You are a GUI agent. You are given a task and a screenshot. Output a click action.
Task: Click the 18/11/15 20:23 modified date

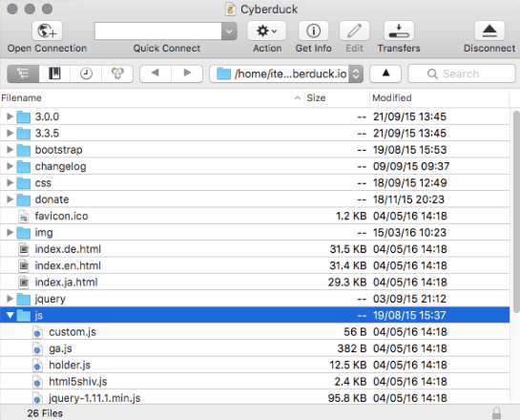[x=408, y=199]
